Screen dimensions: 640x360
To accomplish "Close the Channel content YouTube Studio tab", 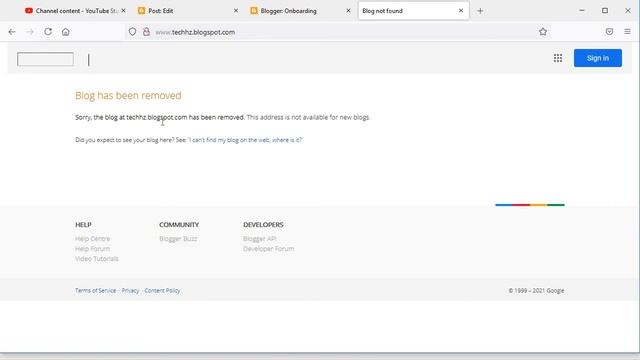I will tap(123, 11).
